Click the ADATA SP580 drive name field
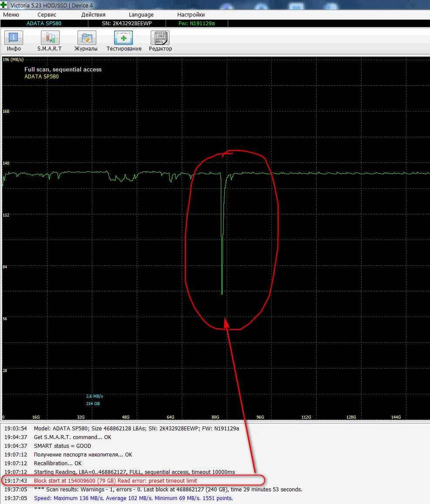This screenshot has width=430, height=504. pyautogui.click(x=44, y=24)
